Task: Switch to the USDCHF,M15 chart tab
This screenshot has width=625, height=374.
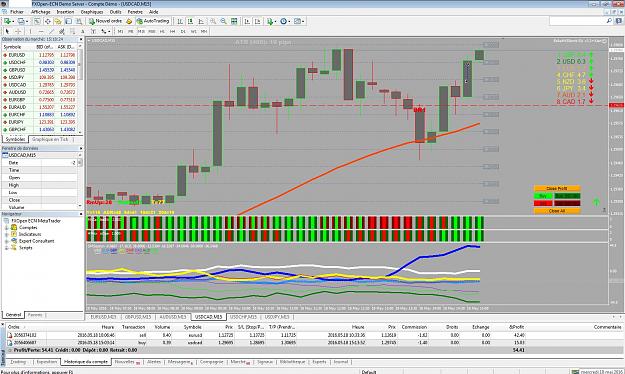Action: 243,317
